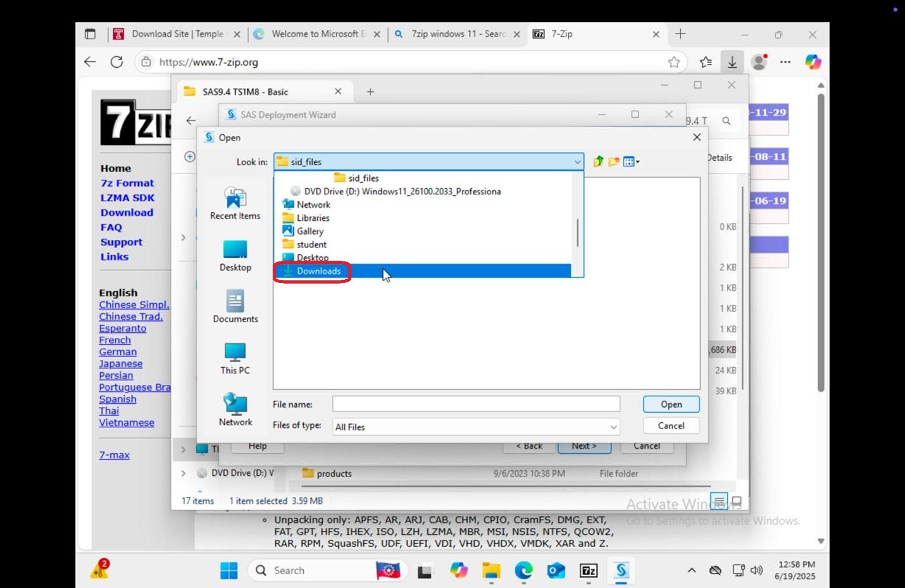Viewport: 905px width, 588px height.
Task: Click the webpage vertical scrollbar
Action: [x=821, y=244]
